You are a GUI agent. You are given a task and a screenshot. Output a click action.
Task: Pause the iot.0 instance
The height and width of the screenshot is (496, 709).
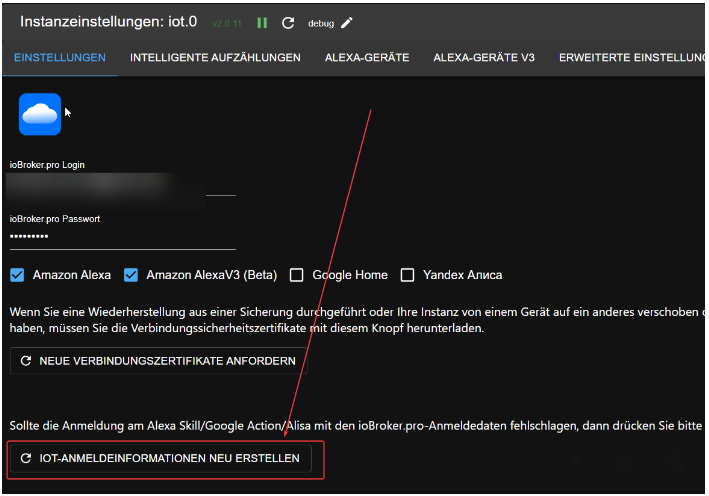pyautogui.click(x=262, y=23)
